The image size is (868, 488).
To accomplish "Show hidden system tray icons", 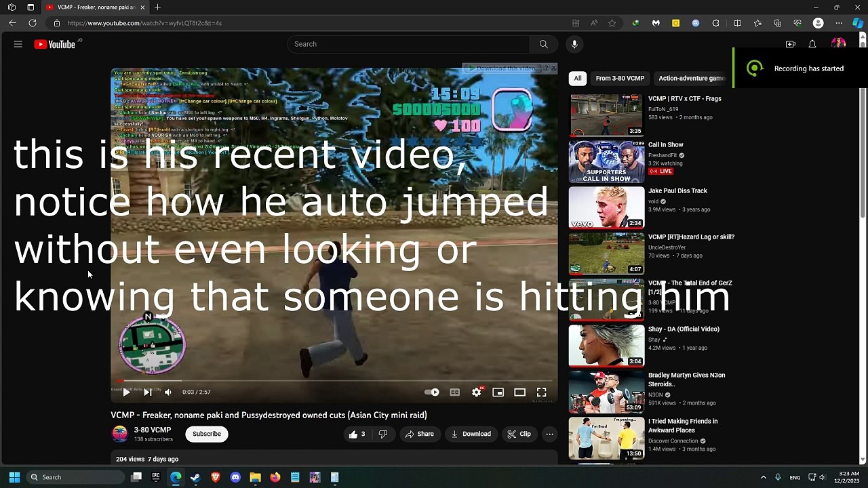I will point(763,477).
